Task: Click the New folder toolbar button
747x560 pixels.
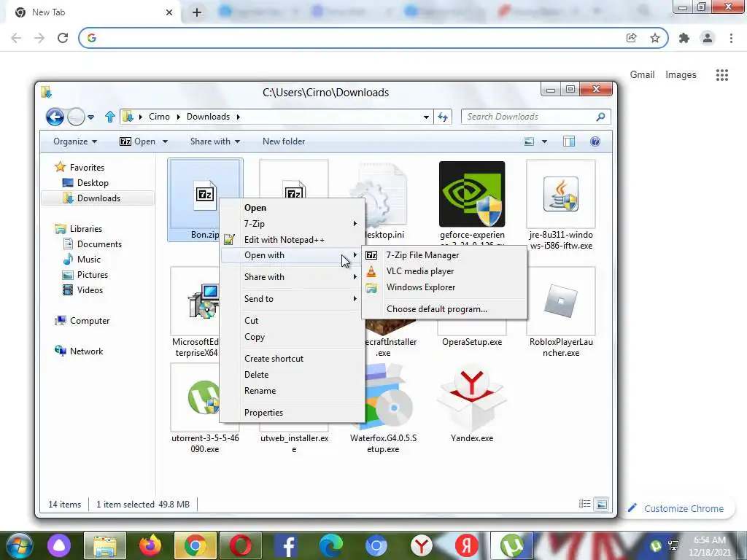Action: pyautogui.click(x=284, y=141)
